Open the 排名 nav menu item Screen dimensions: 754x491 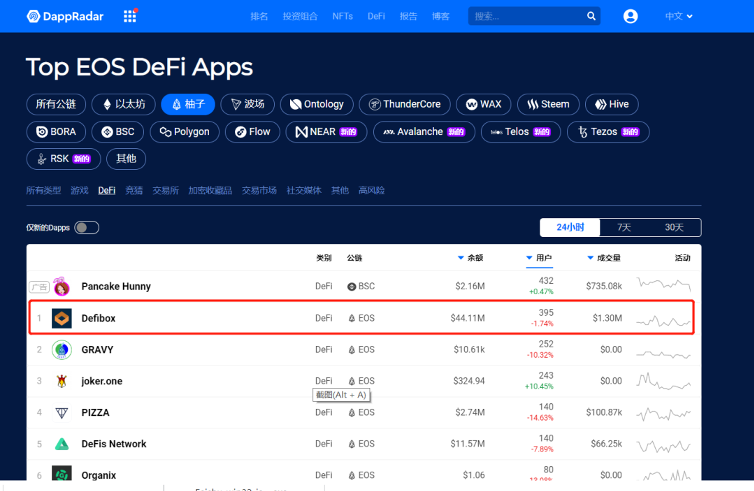pos(259,16)
